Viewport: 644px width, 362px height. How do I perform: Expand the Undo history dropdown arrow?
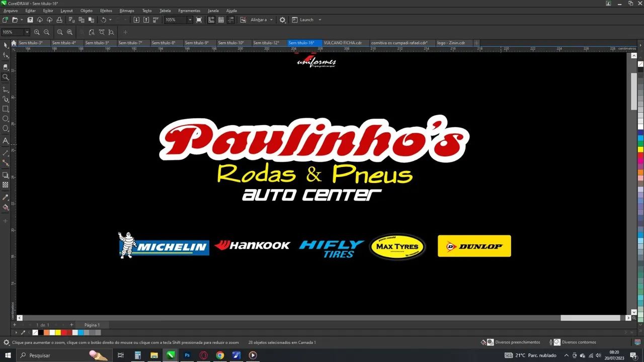[110, 20]
